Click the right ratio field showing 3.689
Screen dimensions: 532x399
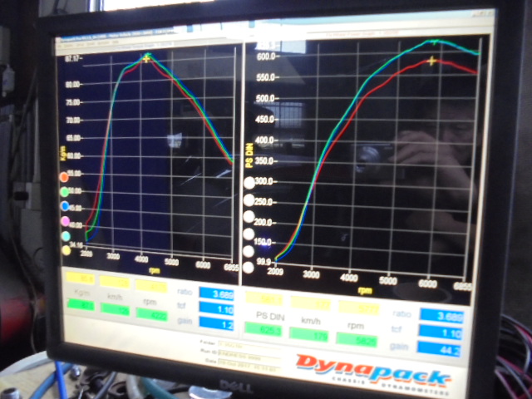(441, 315)
